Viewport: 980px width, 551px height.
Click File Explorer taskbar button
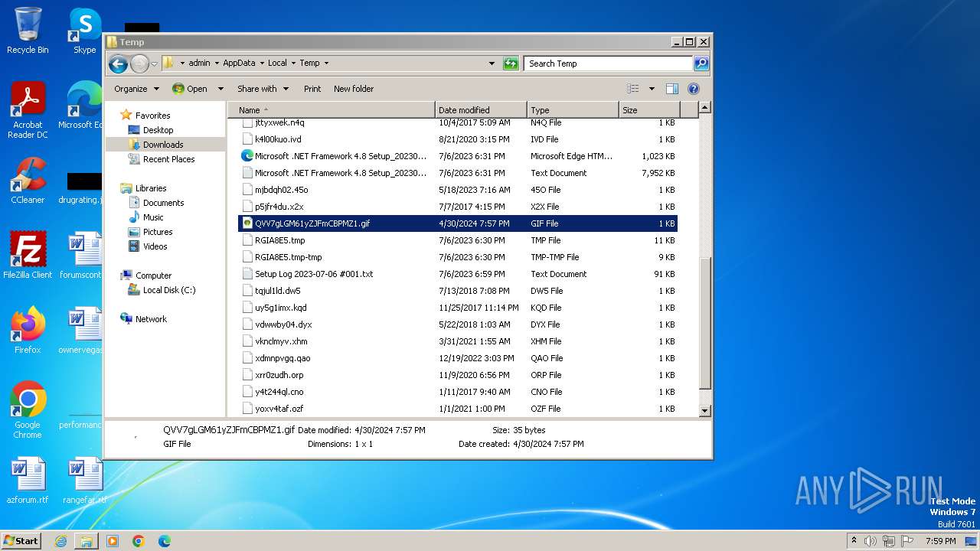pos(87,541)
